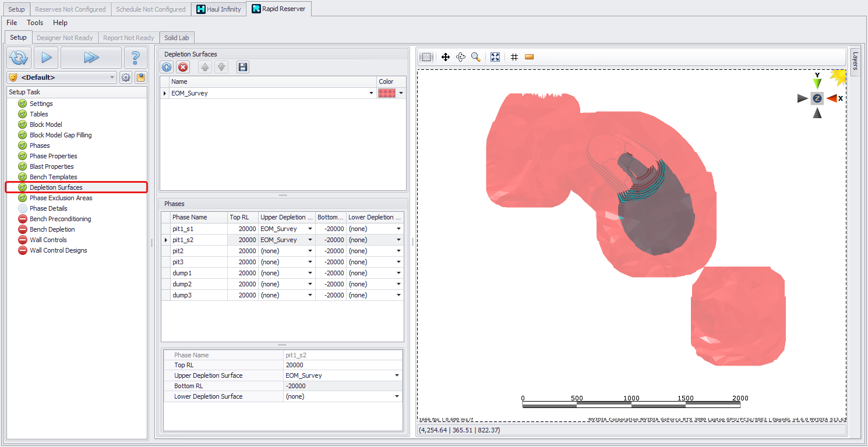Toggle the sun lighting icon in the viewport
Screen dimensions: 868x447
coord(838,77)
